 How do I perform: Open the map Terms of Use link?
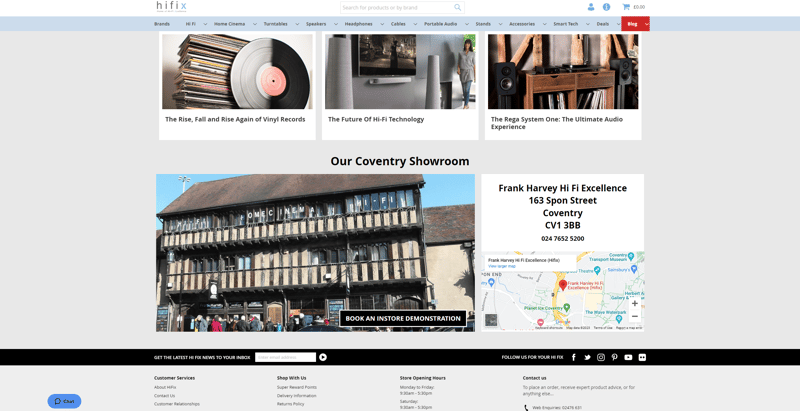coord(603,328)
